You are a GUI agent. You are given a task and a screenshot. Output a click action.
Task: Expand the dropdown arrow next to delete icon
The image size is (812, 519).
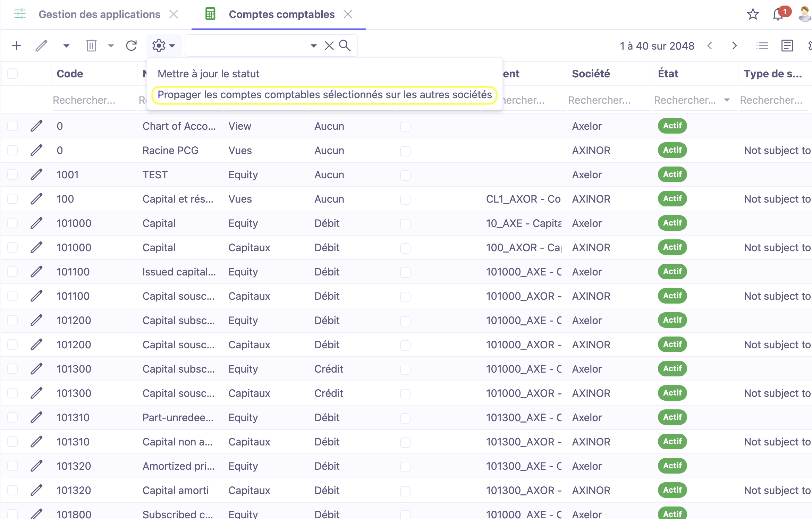tap(111, 46)
